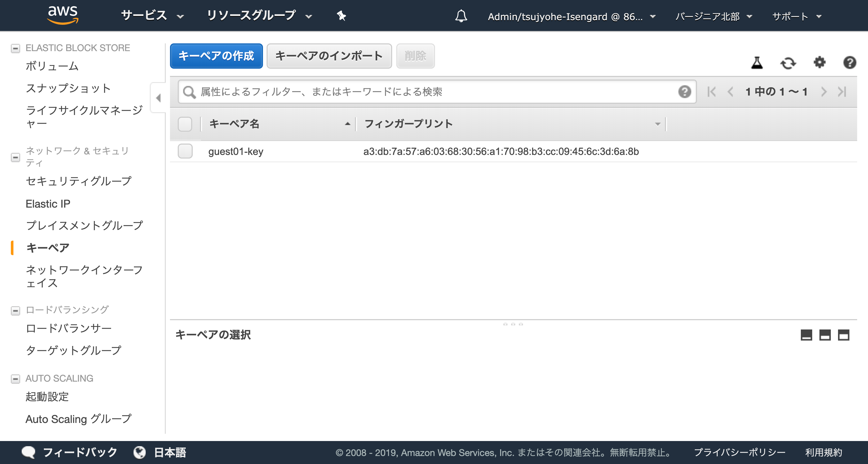This screenshot has width=868, height=464.
Task: Go to first page of results
Action: point(711,92)
